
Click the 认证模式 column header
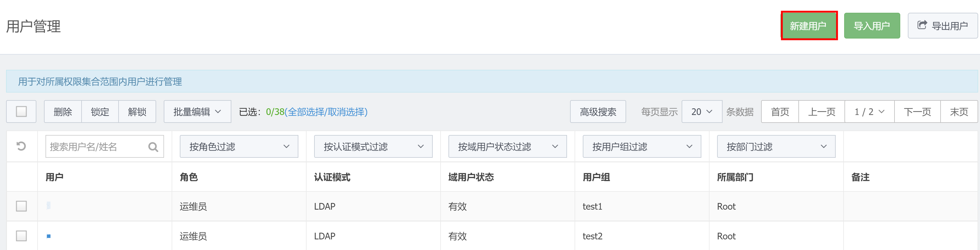point(332,177)
